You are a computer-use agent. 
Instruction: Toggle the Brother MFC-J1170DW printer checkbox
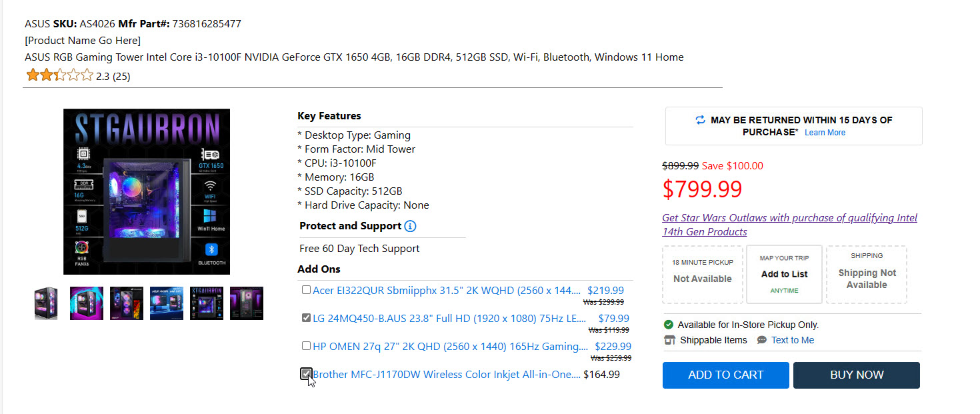pos(306,374)
